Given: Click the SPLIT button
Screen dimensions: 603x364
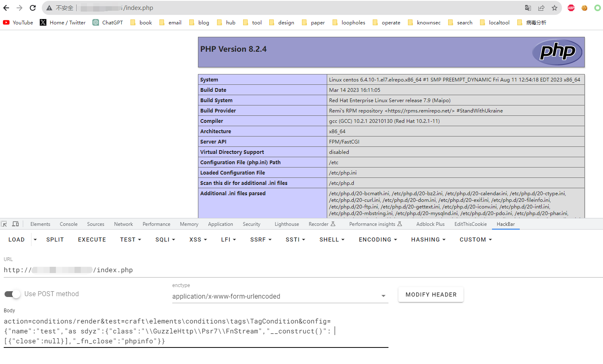Looking at the screenshot, I should (x=55, y=239).
